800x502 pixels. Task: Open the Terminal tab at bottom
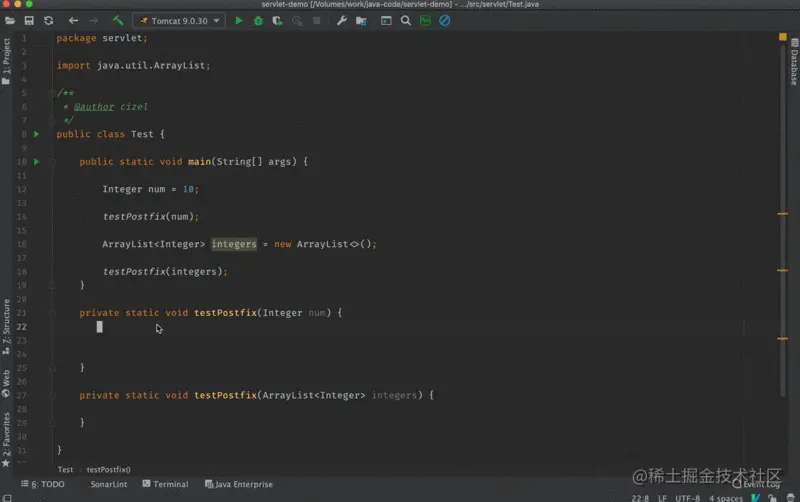(165, 484)
